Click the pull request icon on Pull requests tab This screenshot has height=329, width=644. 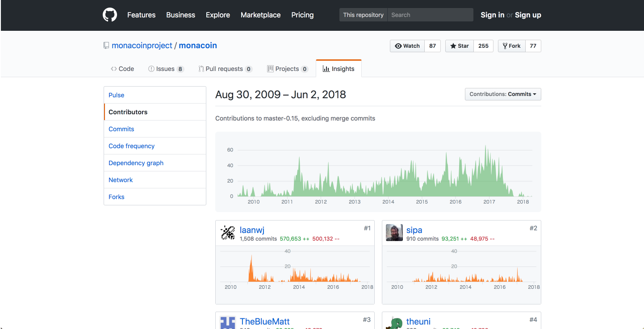pyautogui.click(x=201, y=68)
